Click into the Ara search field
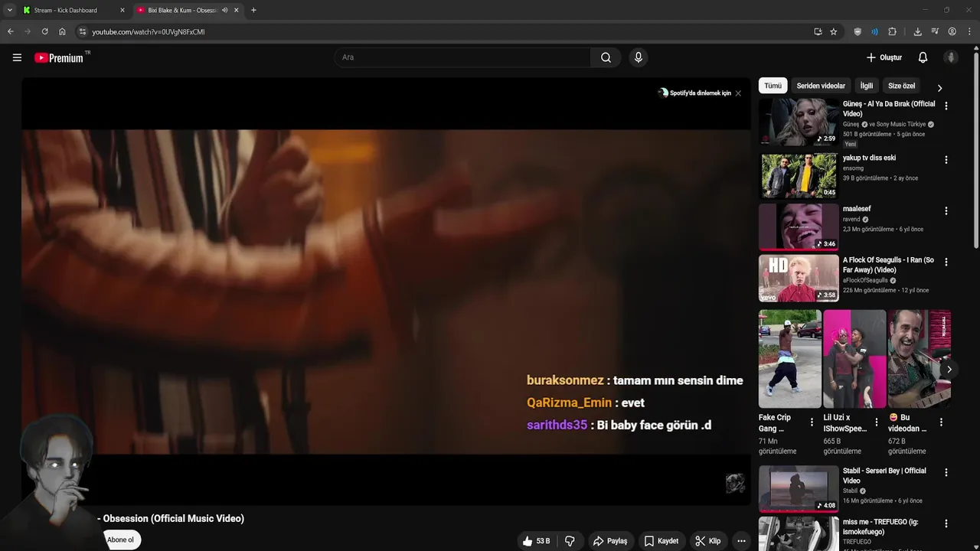Viewport: 980px width, 551px height. pos(462,57)
